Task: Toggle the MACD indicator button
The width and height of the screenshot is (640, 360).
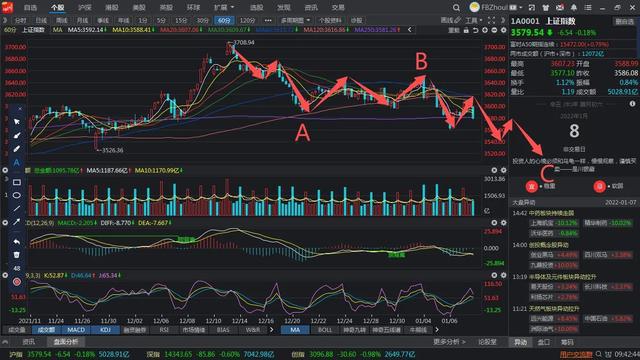Action: click(76, 330)
